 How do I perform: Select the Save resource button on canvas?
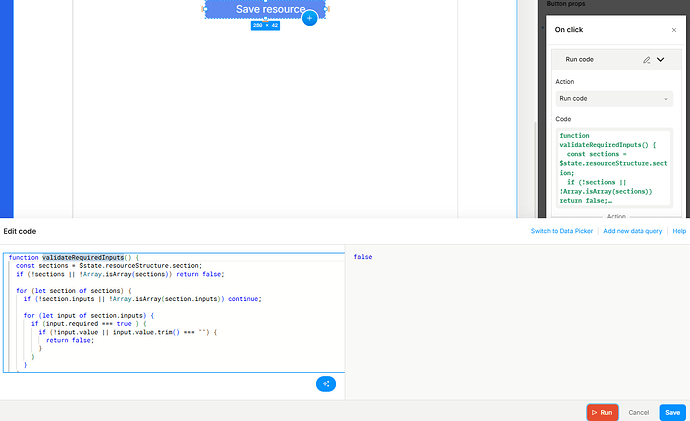[265, 9]
